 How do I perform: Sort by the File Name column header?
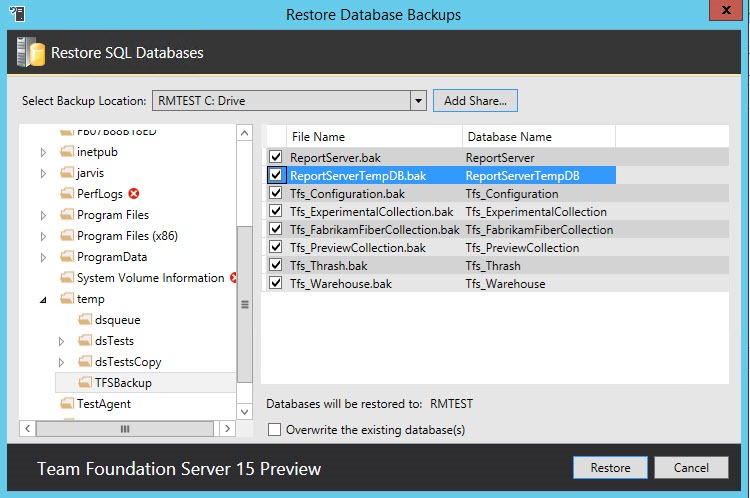(x=374, y=137)
